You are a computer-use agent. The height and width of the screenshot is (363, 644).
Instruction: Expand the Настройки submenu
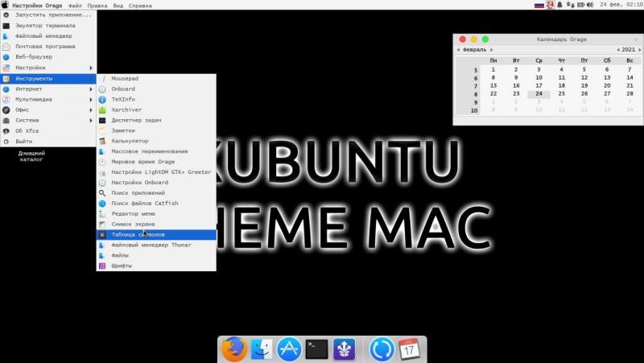[48, 68]
